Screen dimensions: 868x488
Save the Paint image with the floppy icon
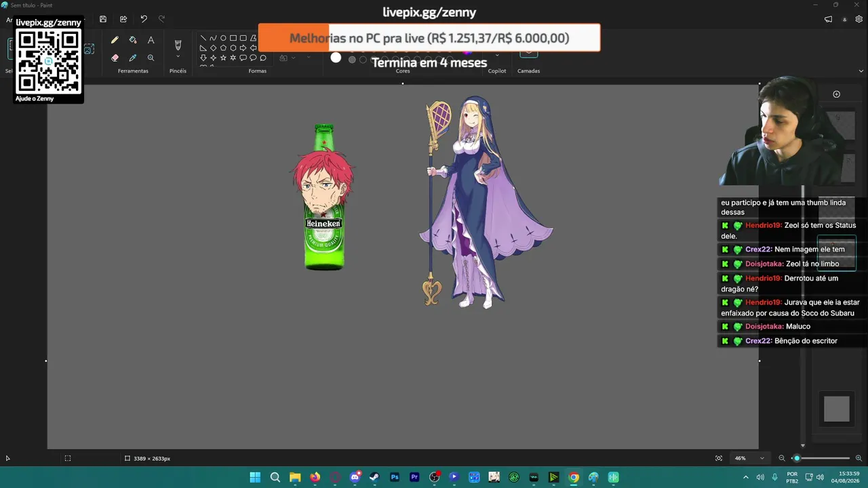pos(103,20)
